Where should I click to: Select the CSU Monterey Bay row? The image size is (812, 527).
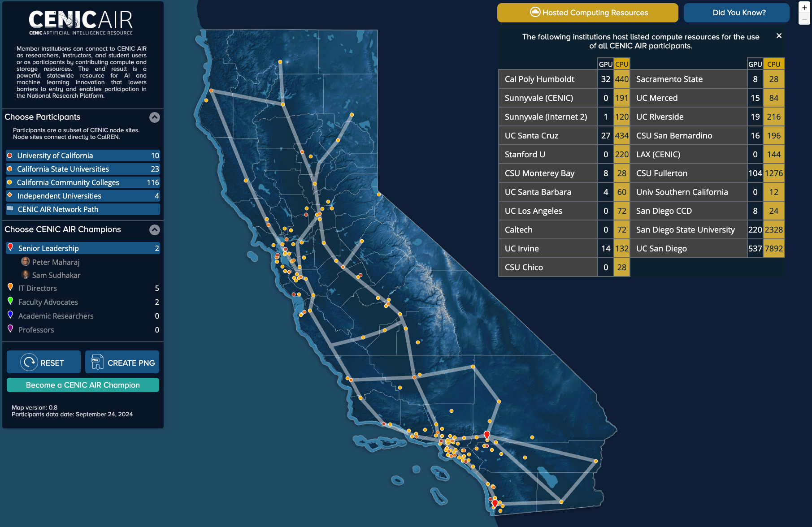click(564, 173)
